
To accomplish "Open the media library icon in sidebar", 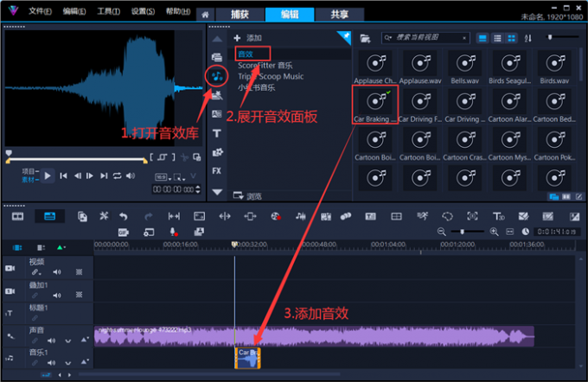I will [x=217, y=57].
